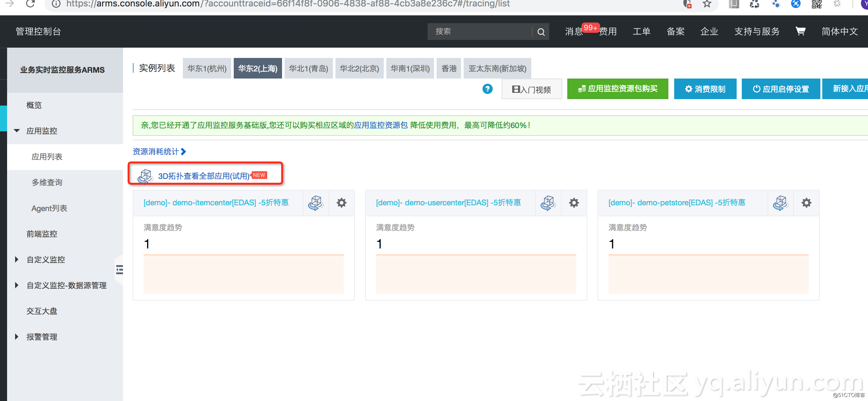868x401 pixels.
Task: Open the demo-itemcenter[EDAS] application link
Action: tap(216, 202)
